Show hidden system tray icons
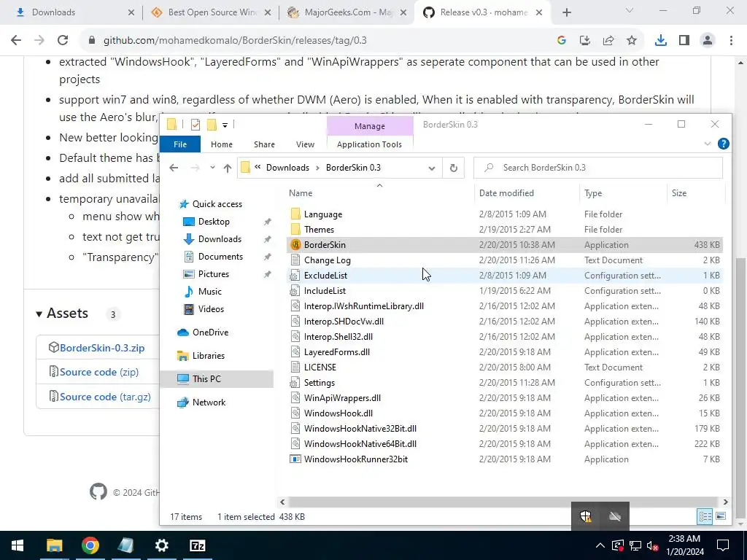Viewport: 747px width, 560px height. (x=600, y=545)
